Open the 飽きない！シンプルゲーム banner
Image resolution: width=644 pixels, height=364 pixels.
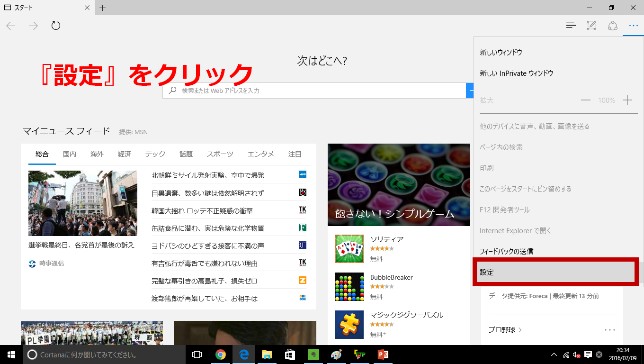tap(399, 185)
